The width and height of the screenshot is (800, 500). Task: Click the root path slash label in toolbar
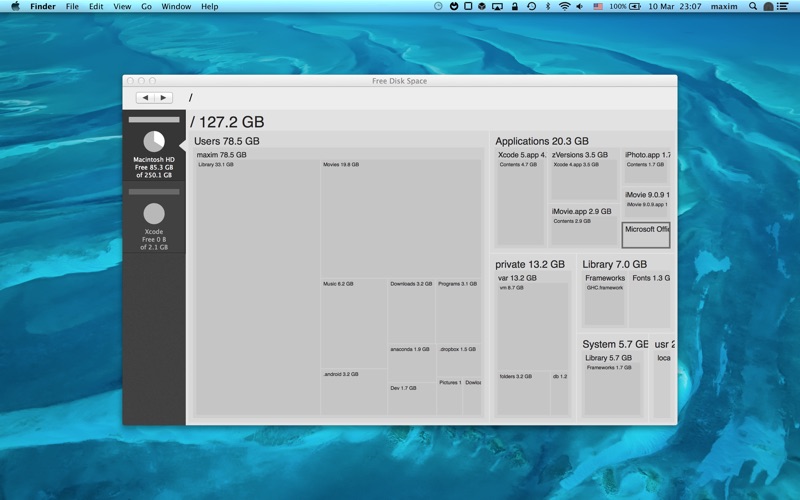pos(190,97)
